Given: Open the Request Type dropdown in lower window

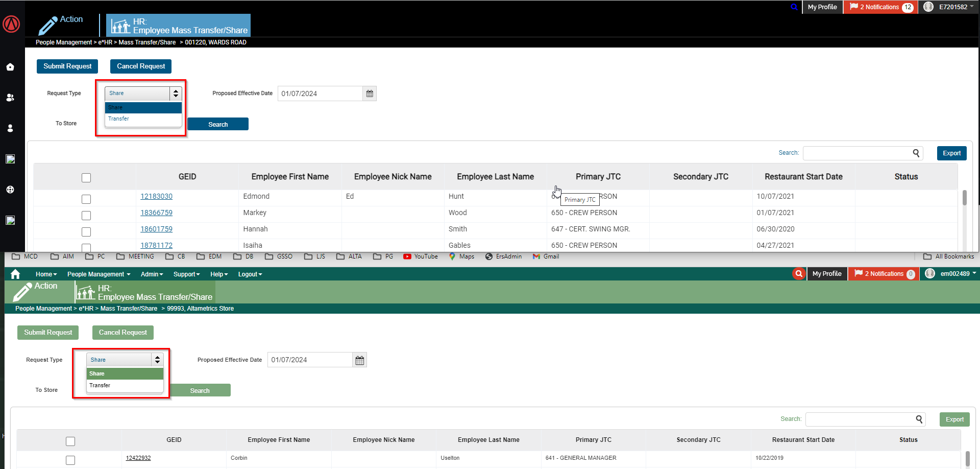Looking at the screenshot, I should pos(125,360).
